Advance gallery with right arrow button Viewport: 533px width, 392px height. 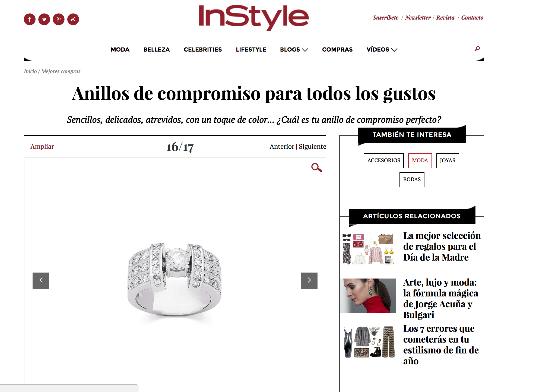(x=309, y=280)
